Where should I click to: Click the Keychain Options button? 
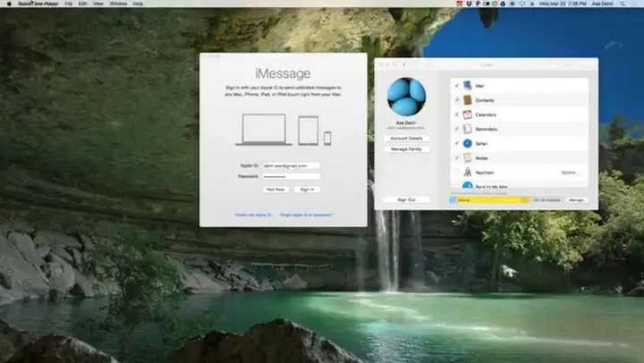click(x=570, y=173)
